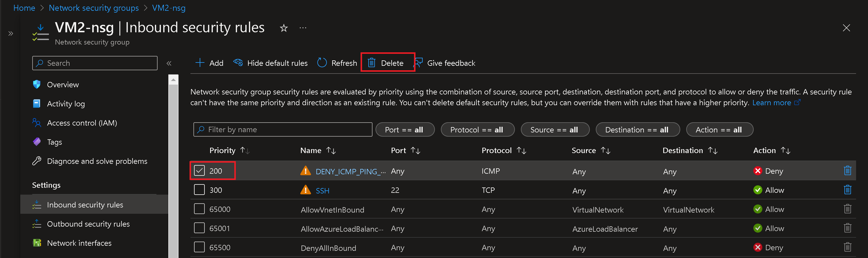Click warning icon on DENY_ICMP_PING rule

point(306,171)
